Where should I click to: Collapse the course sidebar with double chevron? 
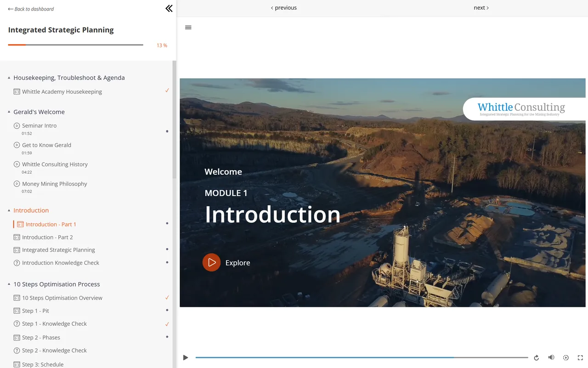pos(169,8)
